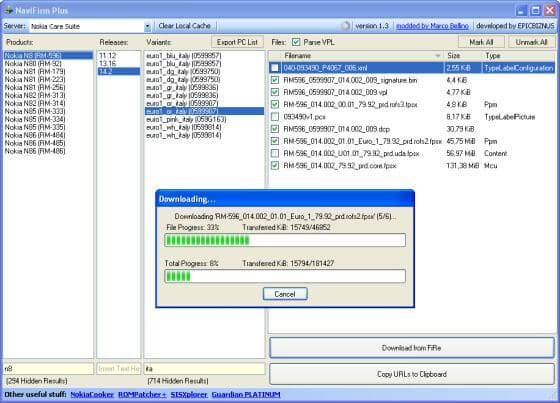This screenshot has width=560, height=403.
Task: Select the 093490v1.pcx file name
Action: 304,117
